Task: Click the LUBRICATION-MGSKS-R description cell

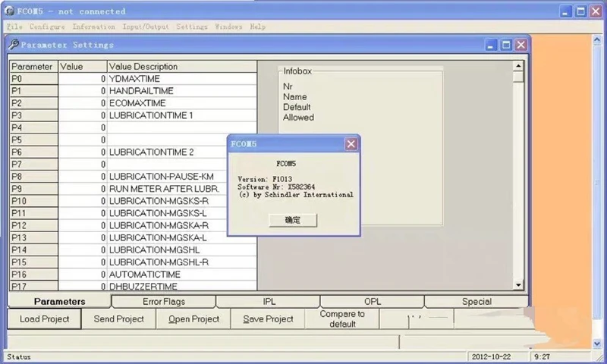Action: [167, 201]
